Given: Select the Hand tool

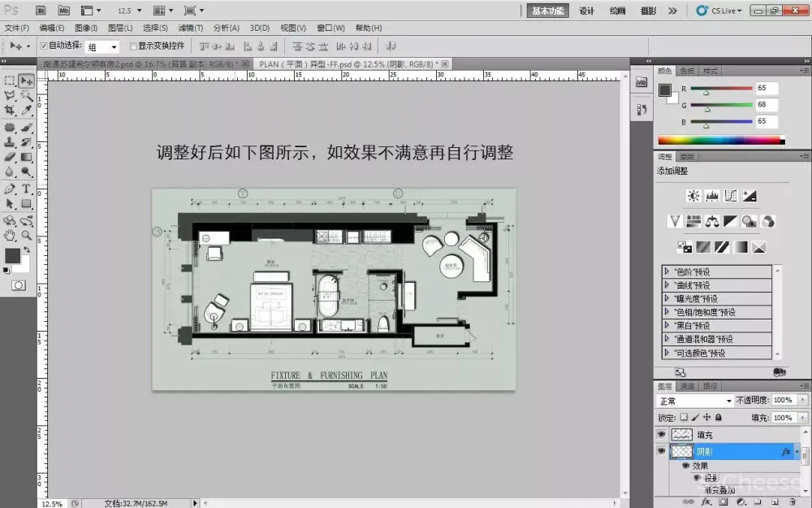Looking at the screenshot, I should click(10, 235).
